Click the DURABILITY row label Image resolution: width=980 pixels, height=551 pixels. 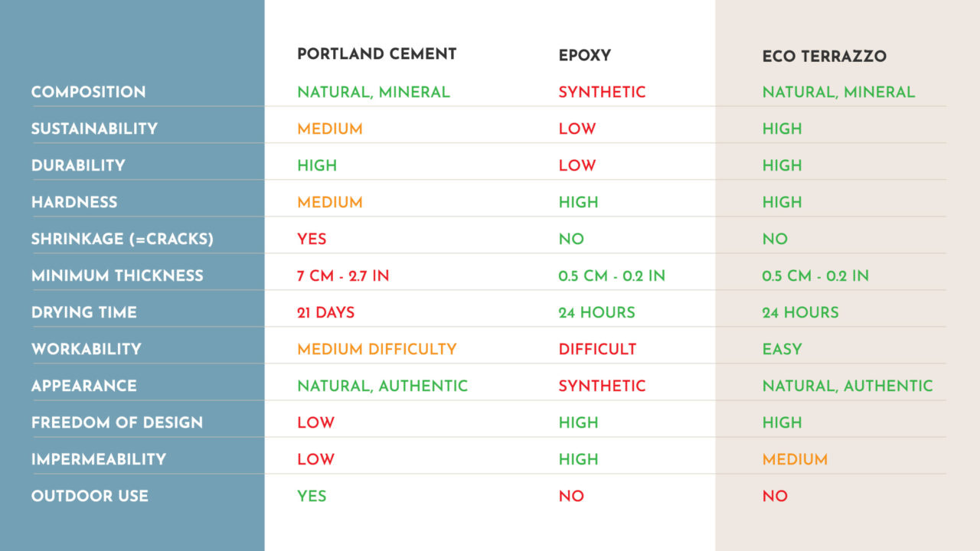click(x=78, y=165)
